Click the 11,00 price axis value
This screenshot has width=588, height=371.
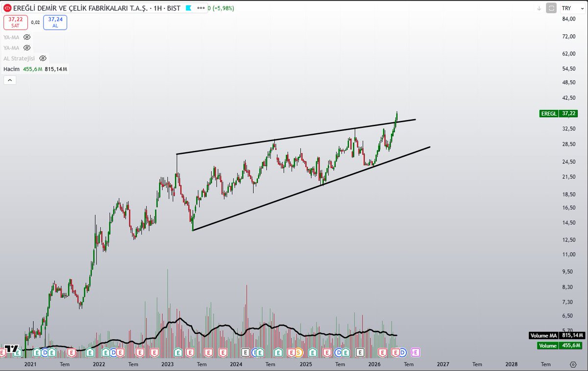click(568, 255)
